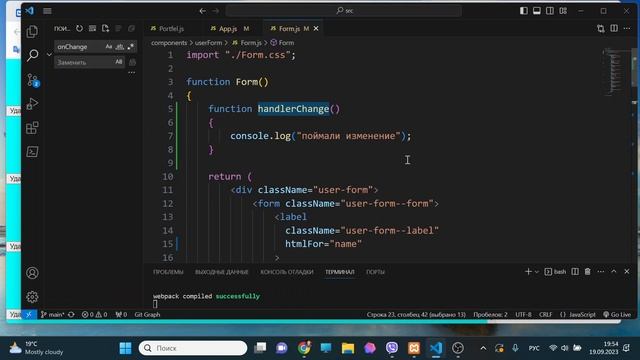Split the terminal panel
Screen dimensions: 640x360
575,271
